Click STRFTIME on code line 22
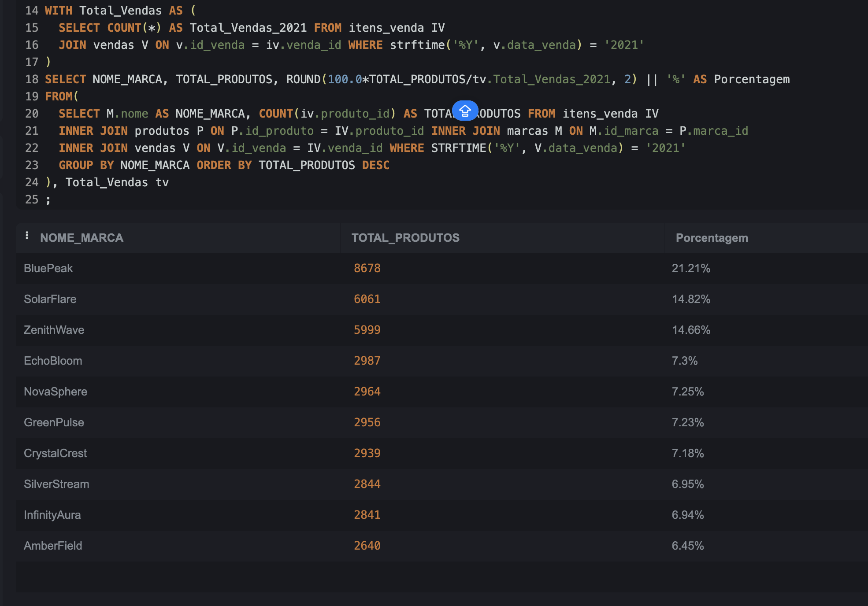868x606 pixels. coord(459,148)
